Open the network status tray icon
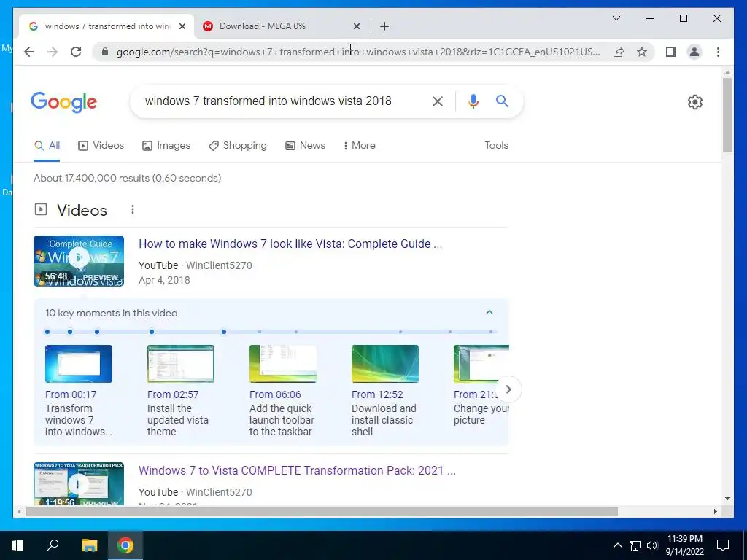The width and height of the screenshot is (747, 560). coord(635,545)
